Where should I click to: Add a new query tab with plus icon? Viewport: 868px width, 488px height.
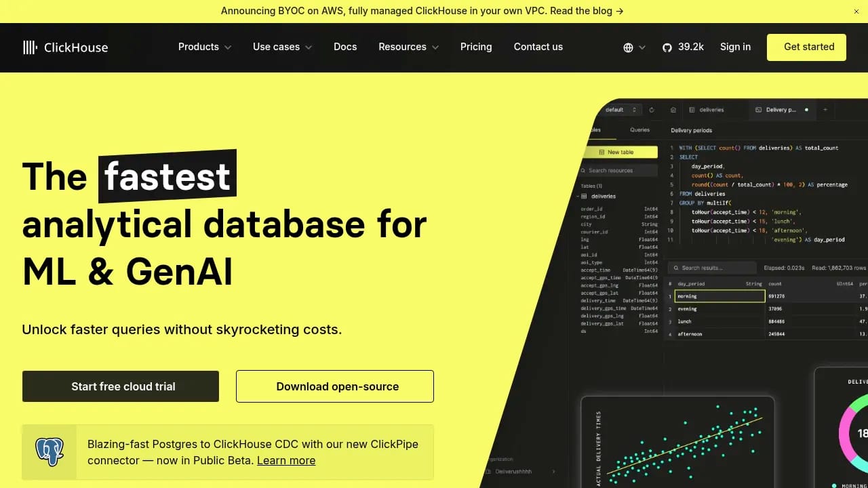[x=825, y=110]
